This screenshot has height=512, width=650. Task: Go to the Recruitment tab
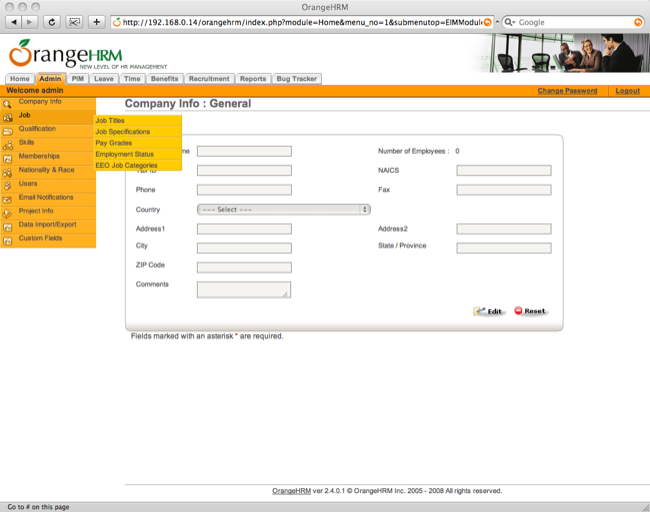click(209, 79)
